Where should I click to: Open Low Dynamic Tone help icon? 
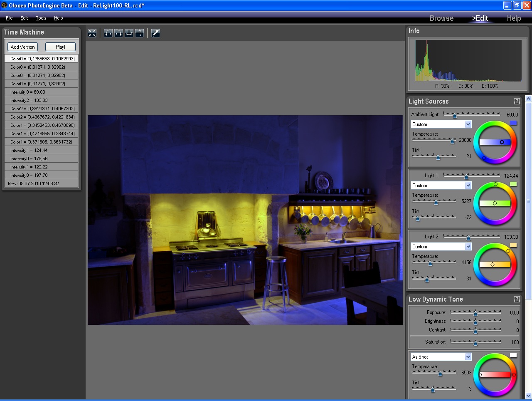517,300
